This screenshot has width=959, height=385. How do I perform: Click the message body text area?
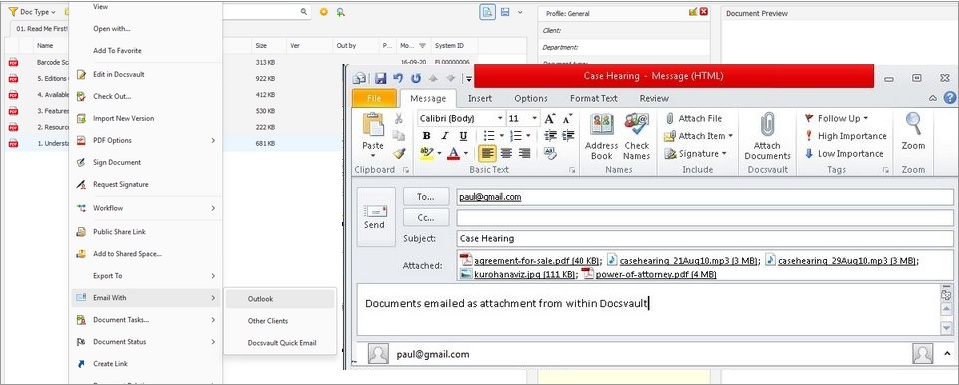click(x=648, y=310)
